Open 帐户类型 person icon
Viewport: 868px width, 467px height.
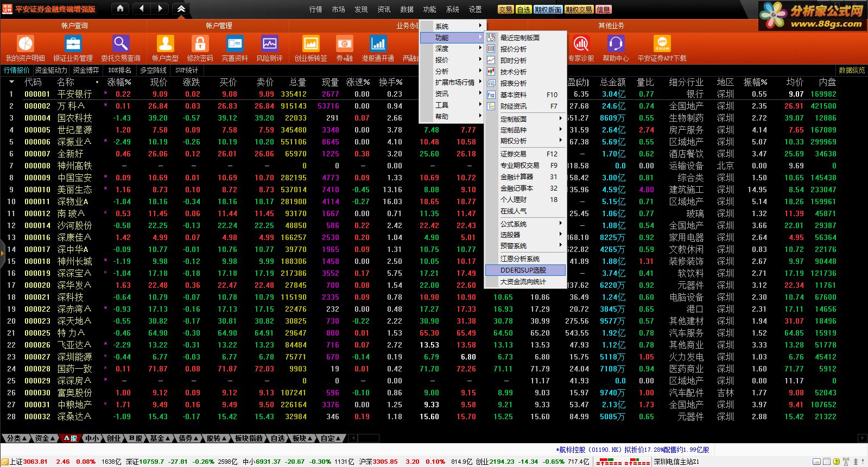pos(165,43)
